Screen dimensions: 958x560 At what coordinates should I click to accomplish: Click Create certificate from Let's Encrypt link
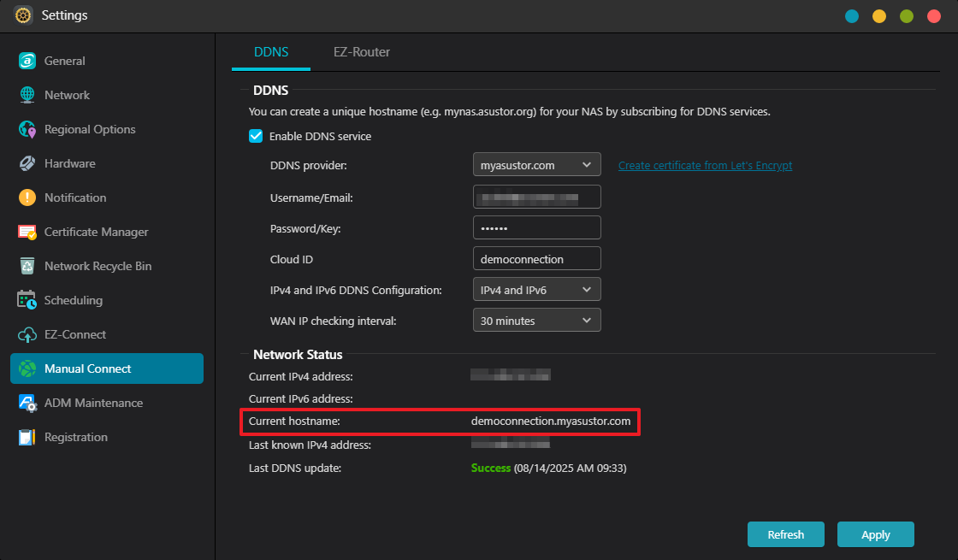[x=705, y=166]
